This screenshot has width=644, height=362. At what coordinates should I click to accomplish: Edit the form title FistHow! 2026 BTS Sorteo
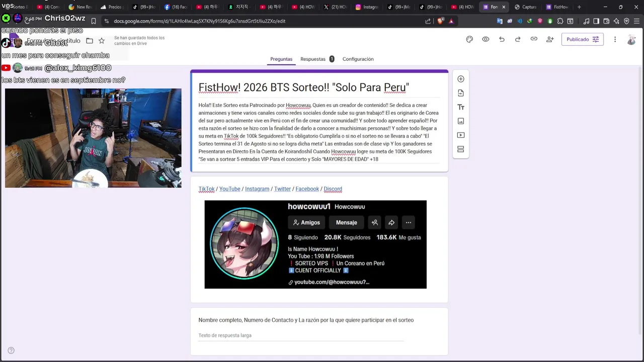303,87
